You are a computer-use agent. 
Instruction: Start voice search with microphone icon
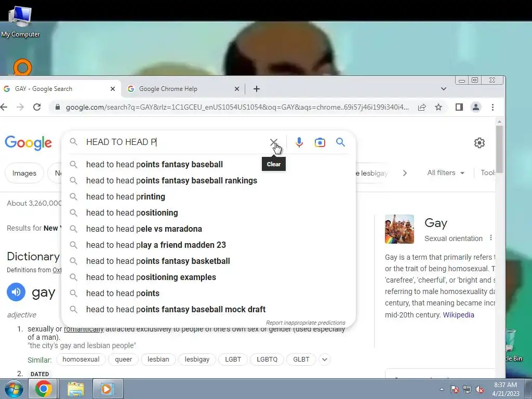(x=299, y=142)
